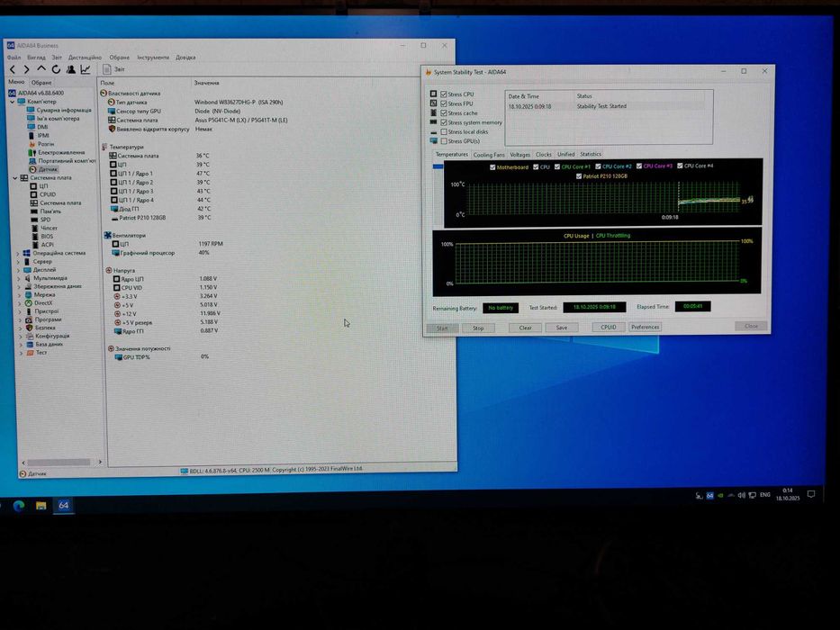Open the notification center icon in tray
Viewport: 840px width, 630px height.
point(811,494)
